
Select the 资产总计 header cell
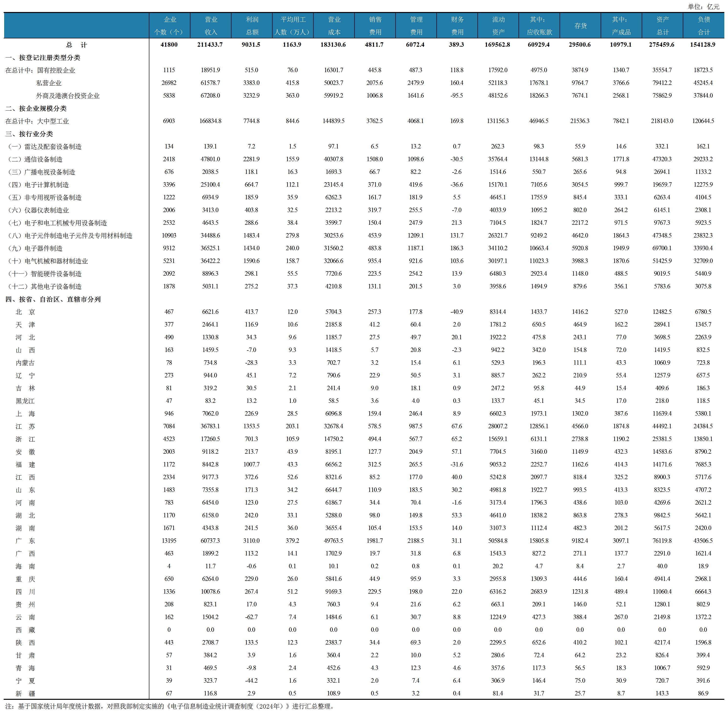[662, 25]
